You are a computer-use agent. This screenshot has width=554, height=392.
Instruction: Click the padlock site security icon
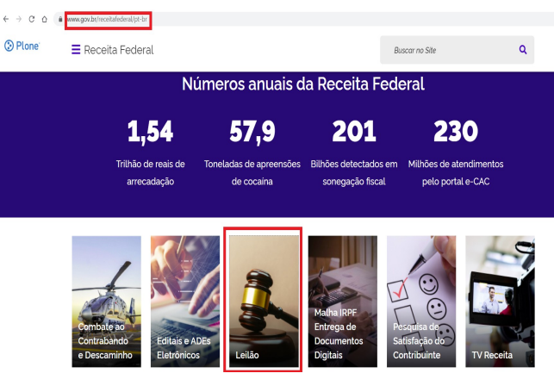(x=60, y=19)
